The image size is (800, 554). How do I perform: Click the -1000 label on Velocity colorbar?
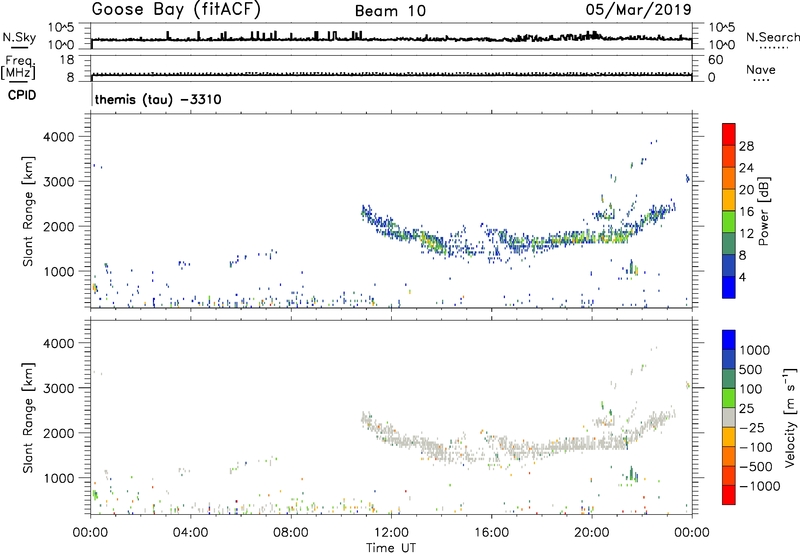(x=760, y=486)
